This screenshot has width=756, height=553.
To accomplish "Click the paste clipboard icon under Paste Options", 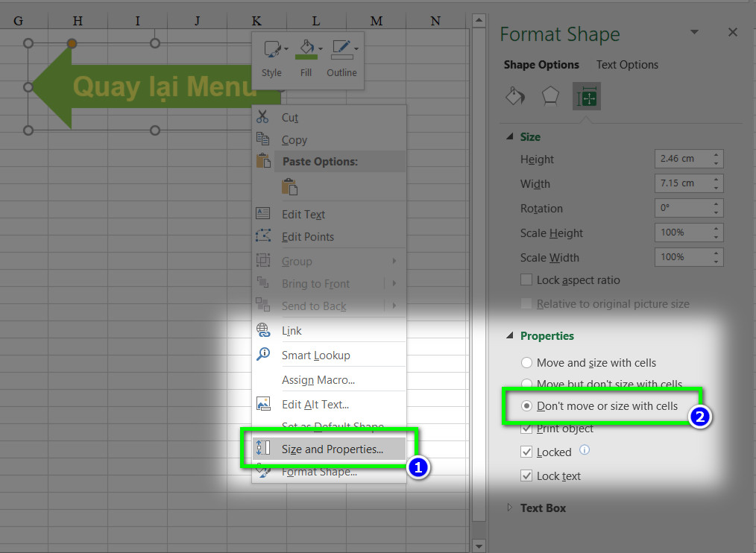I will coord(290,187).
